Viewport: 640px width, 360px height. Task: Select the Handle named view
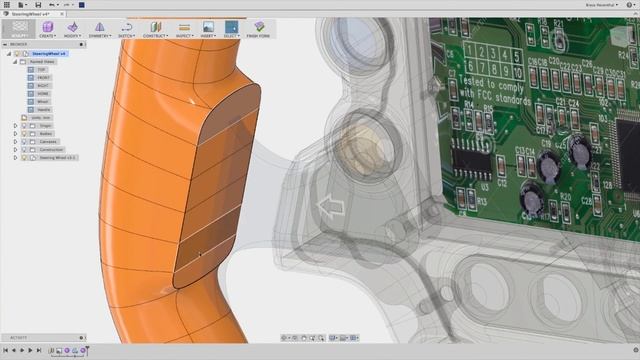point(44,110)
